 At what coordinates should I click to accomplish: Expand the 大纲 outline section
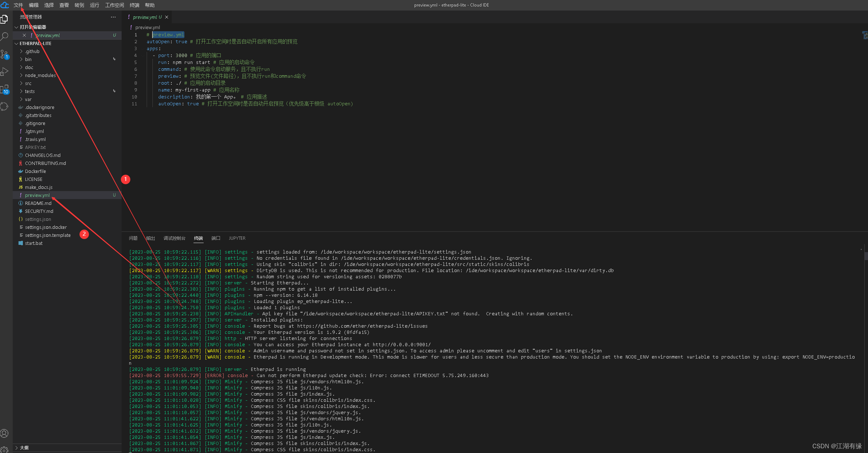pos(67,448)
